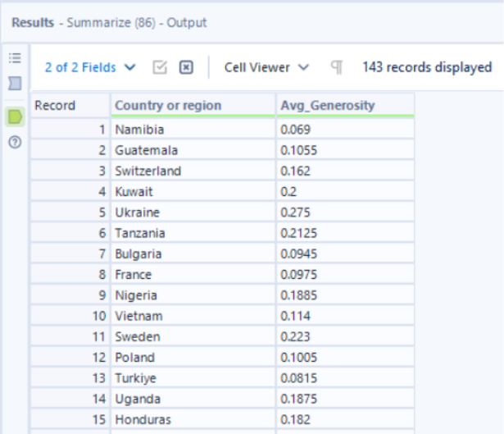Select the Poland cell
This screenshot has width=504, height=434.
[x=193, y=358]
